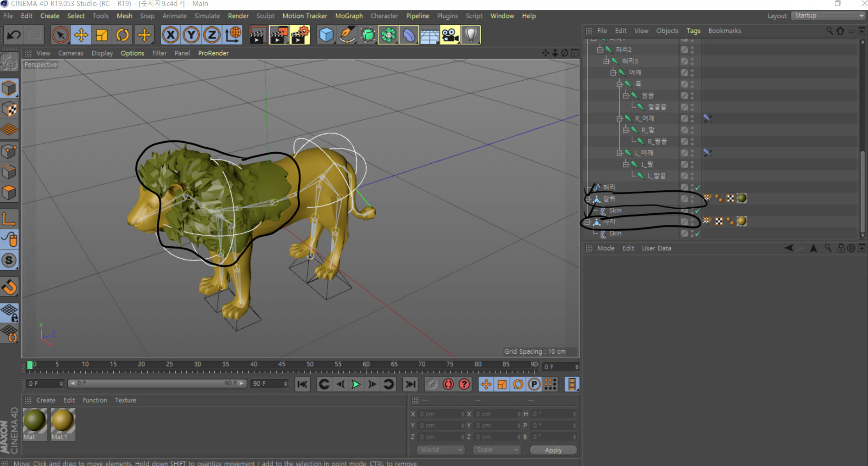The width and height of the screenshot is (868, 466).
Task: Click the Apply button
Action: tap(553, 450)
